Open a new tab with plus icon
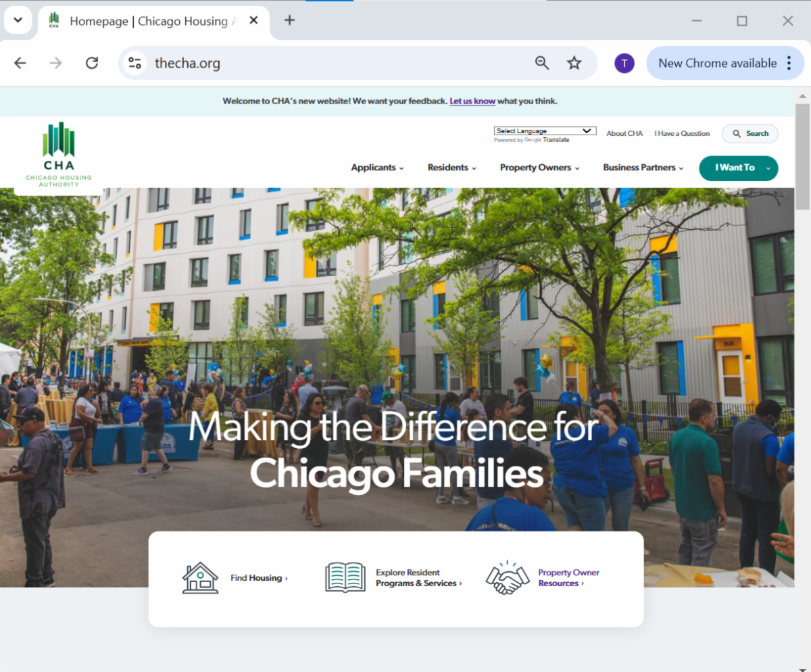 [289, 20]
